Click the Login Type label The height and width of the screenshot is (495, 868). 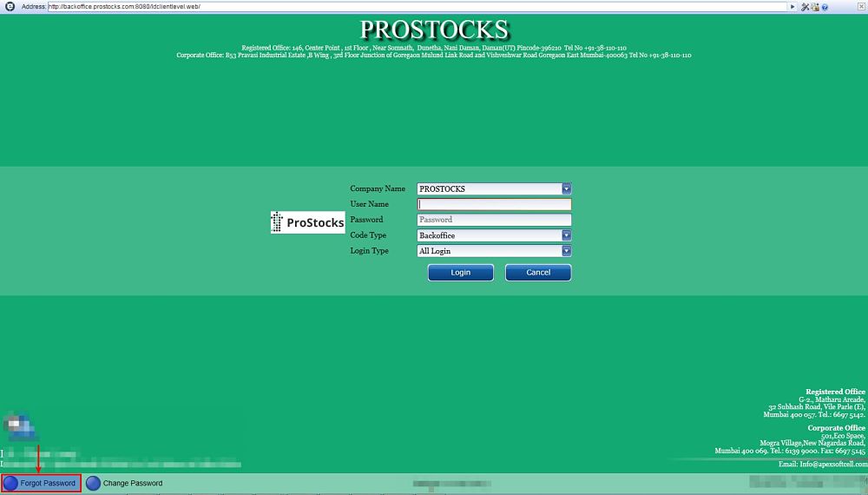[x=369, y=251]
